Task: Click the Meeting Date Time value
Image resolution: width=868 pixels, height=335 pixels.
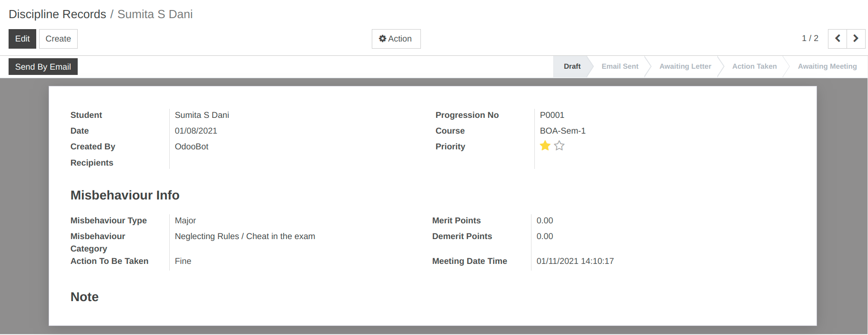Action: [575, 261]
